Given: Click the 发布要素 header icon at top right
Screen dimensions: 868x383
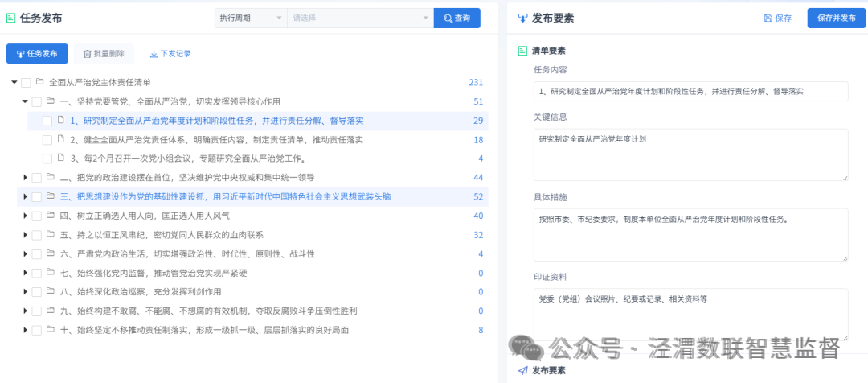Looking at the screenshot, I should coord(522,18).
